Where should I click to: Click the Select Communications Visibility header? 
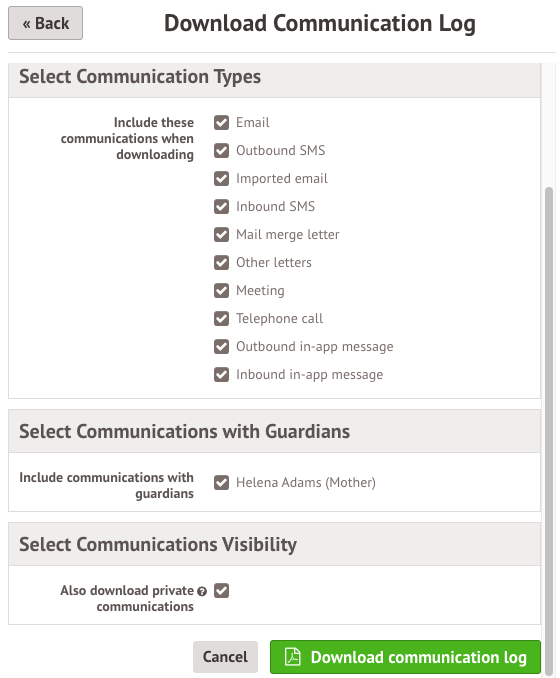[158, 544]
